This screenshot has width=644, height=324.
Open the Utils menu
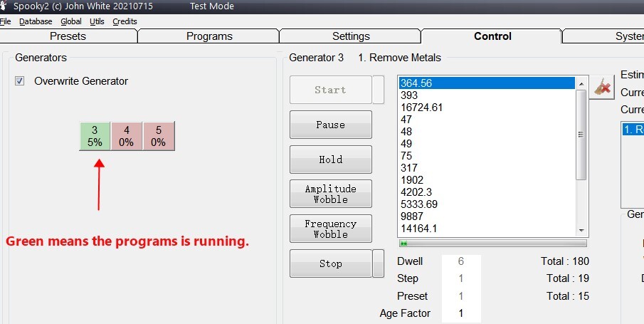(x=97, y=21)
